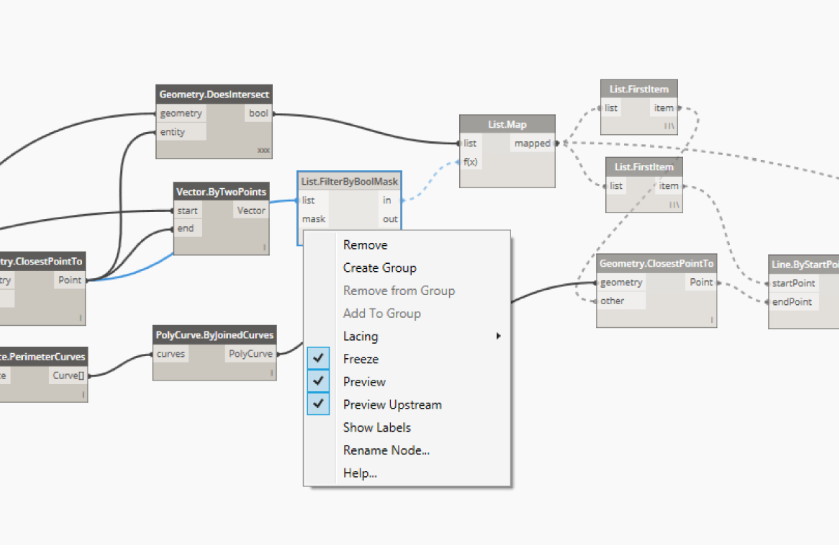Select Create Group menu entry

[379, 268]
